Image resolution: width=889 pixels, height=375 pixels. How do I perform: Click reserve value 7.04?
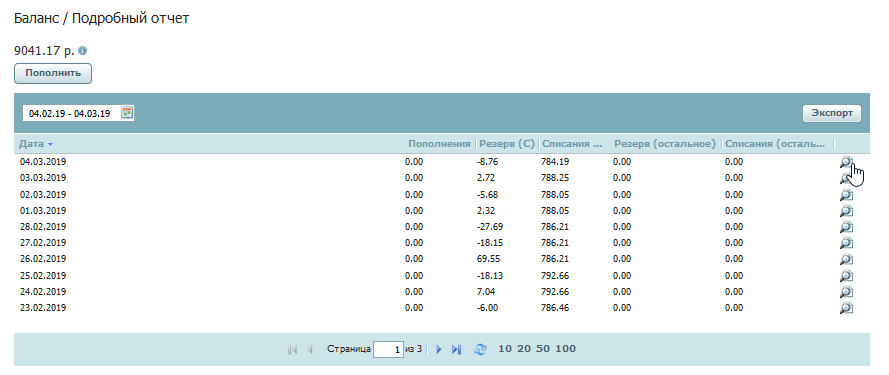(486, 292)
